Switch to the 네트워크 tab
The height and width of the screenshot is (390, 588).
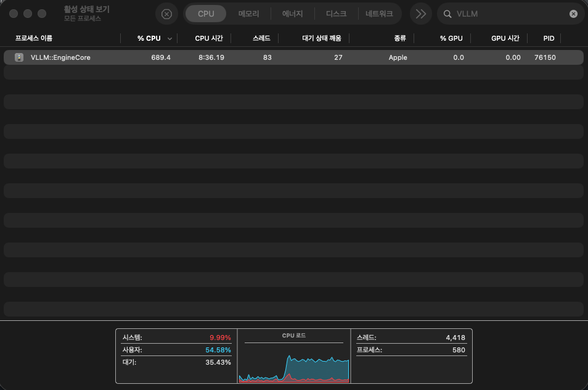pyautogui.click(x=379, y=14)
